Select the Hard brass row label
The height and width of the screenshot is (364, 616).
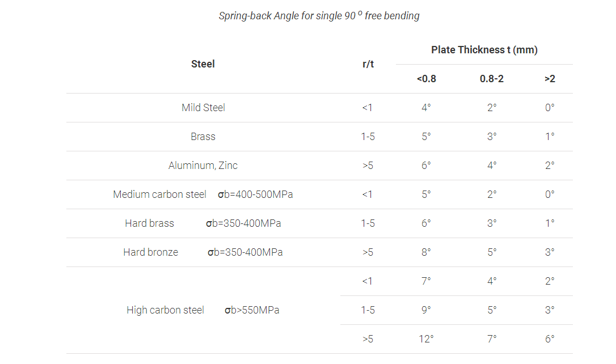[149, 223]
